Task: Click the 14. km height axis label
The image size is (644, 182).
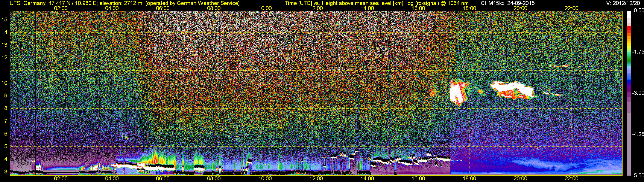Action: (5, 32)
